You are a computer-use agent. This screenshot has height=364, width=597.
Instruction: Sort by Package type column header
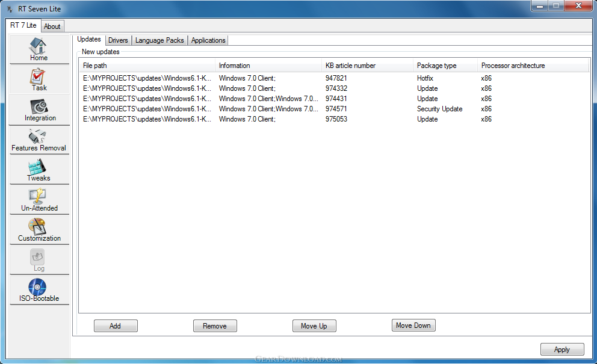coord(445,66)
